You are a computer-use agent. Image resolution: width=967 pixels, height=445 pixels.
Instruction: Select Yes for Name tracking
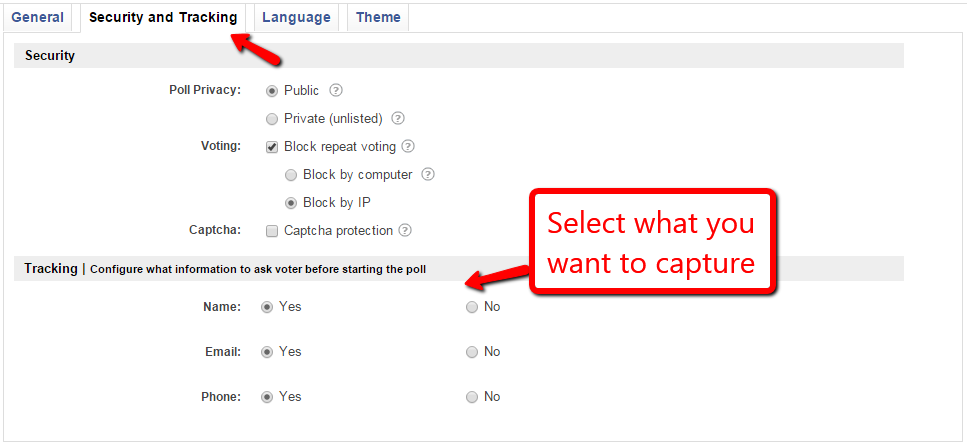[267, 307]
